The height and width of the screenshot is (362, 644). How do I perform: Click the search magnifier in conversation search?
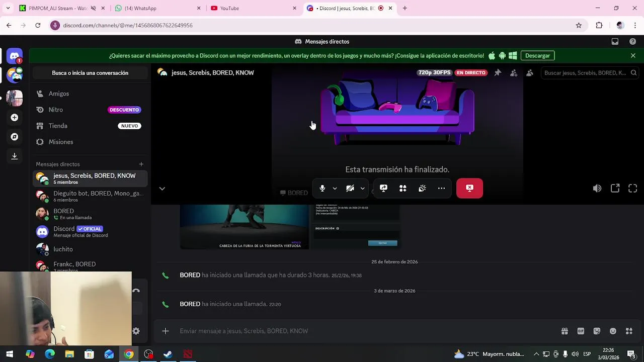pos(633,73)
